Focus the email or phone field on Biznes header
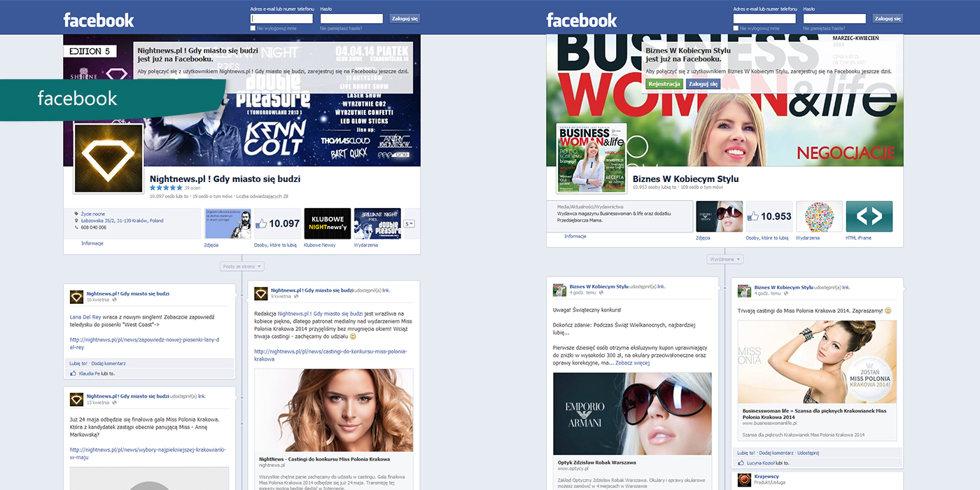The width and height of the screenshot is (980, 490). click(x=766, y=19)
